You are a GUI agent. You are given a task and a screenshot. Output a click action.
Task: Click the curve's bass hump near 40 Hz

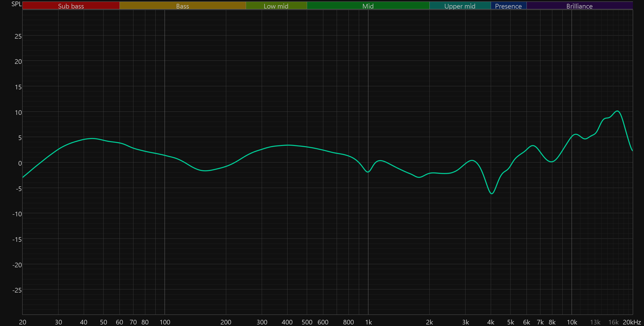pos(92,139)
